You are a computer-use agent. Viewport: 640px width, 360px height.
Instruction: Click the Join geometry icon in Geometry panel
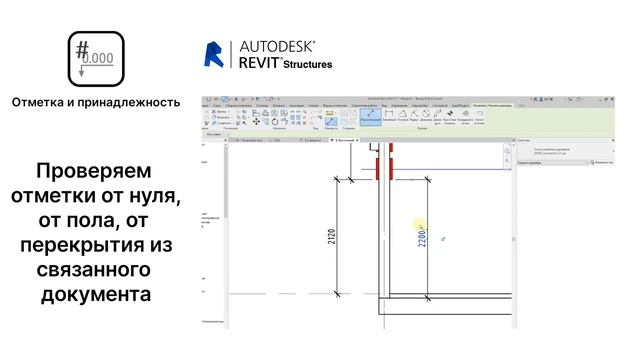coord(214,123)
